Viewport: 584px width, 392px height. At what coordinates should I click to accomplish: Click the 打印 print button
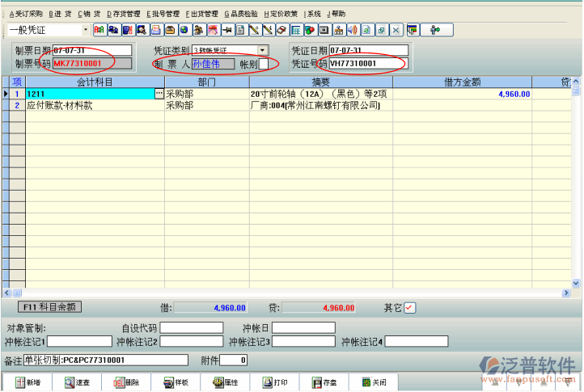click(274, 382)
